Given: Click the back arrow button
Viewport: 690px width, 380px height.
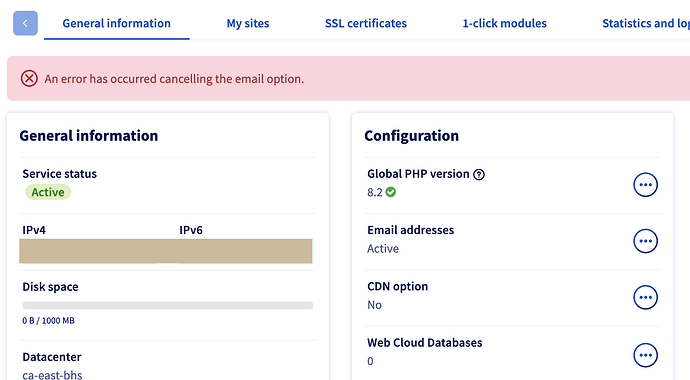Looking at the screenshot, I should tap(25, 23).
